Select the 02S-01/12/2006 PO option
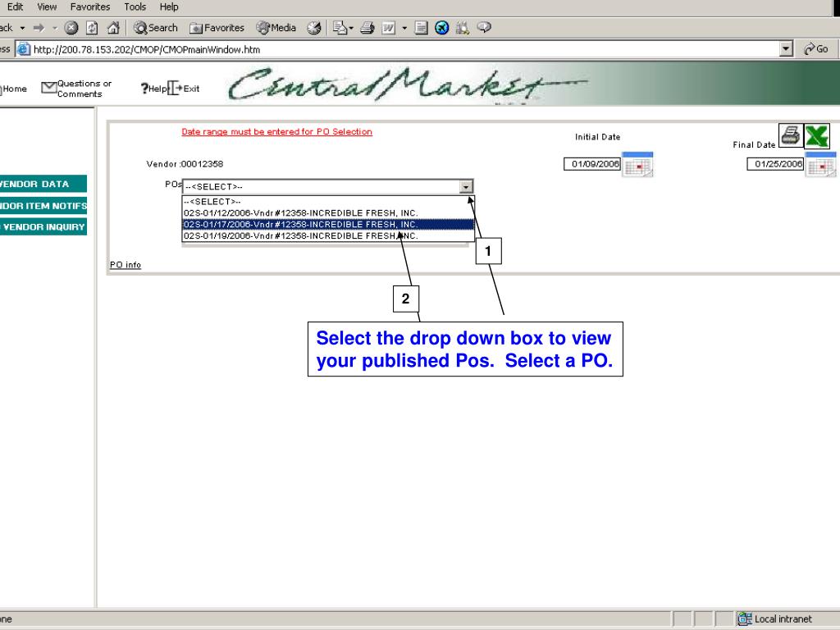This screenshot has height=630, width=840. pyautogui.click(x=328, y=212)
